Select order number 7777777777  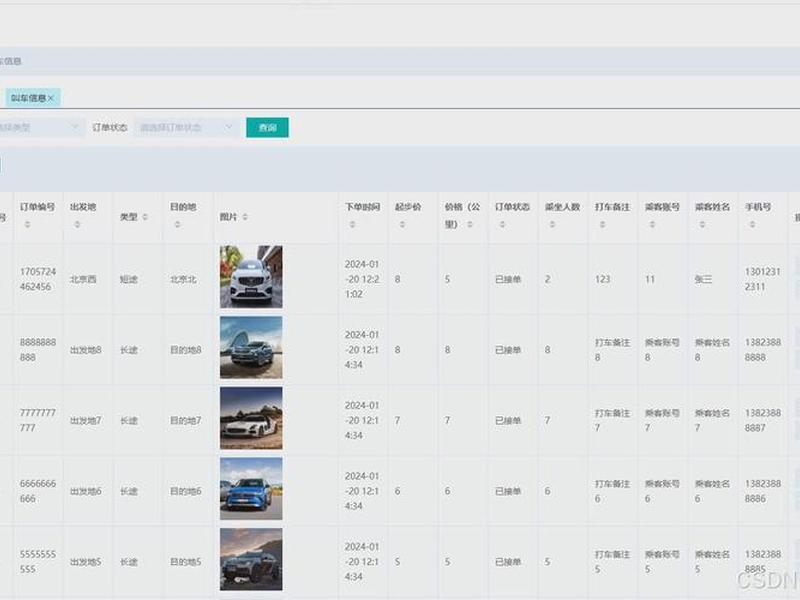click(38, 420)
